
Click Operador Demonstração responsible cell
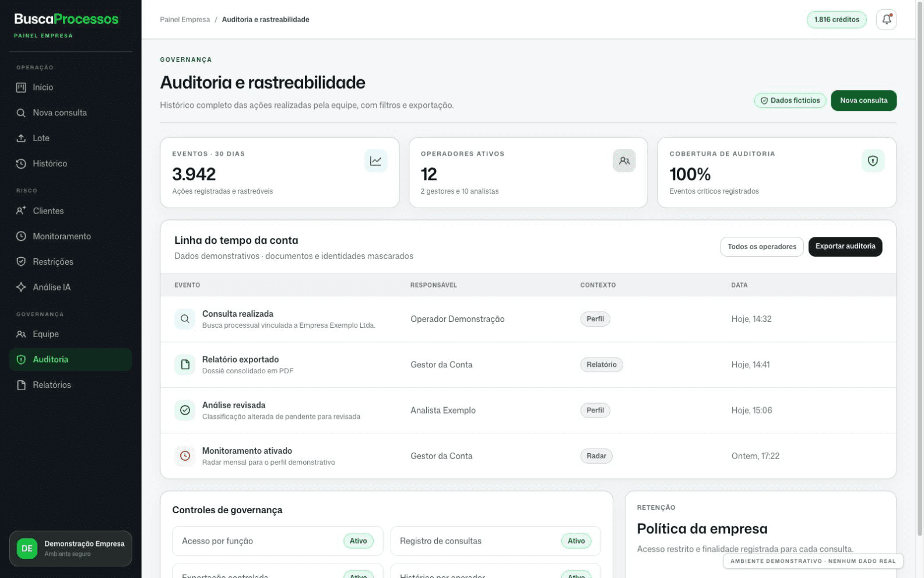[x=458, y=319]
